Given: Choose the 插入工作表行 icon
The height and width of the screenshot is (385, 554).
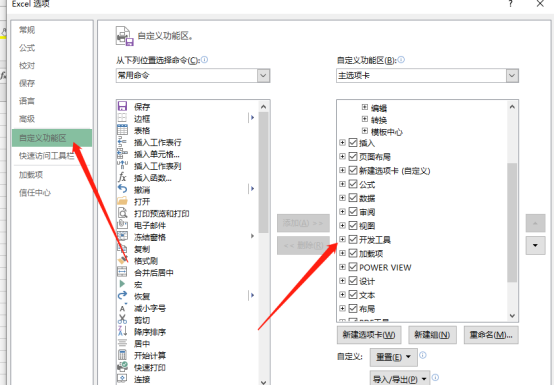Looking at the screenshot, I should tap(122, 142).
